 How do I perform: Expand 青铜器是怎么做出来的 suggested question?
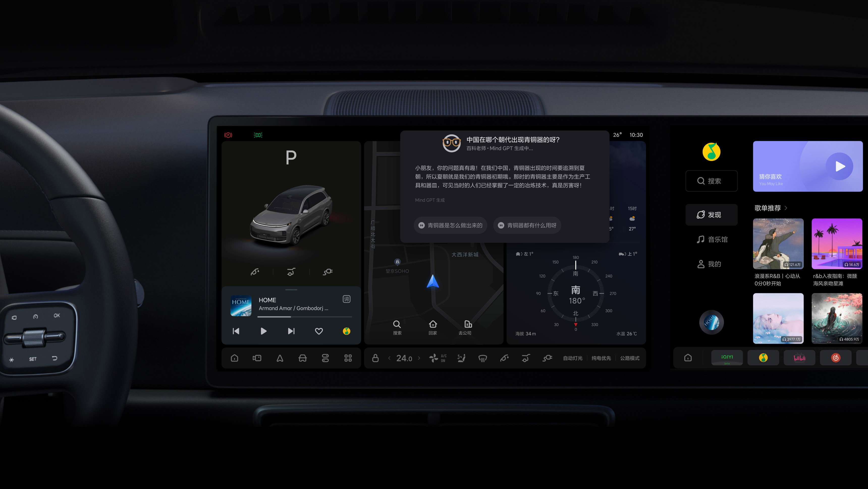[451, 225]
